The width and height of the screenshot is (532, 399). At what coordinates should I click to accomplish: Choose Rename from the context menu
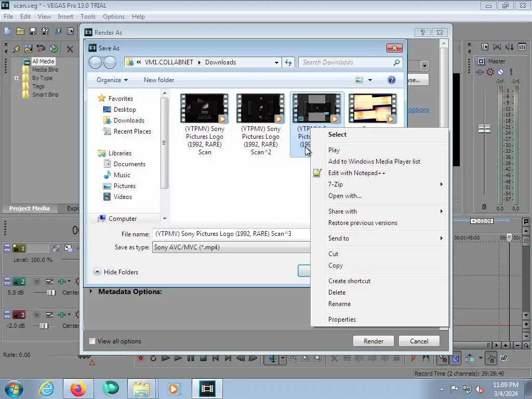(x=380, y=303)
